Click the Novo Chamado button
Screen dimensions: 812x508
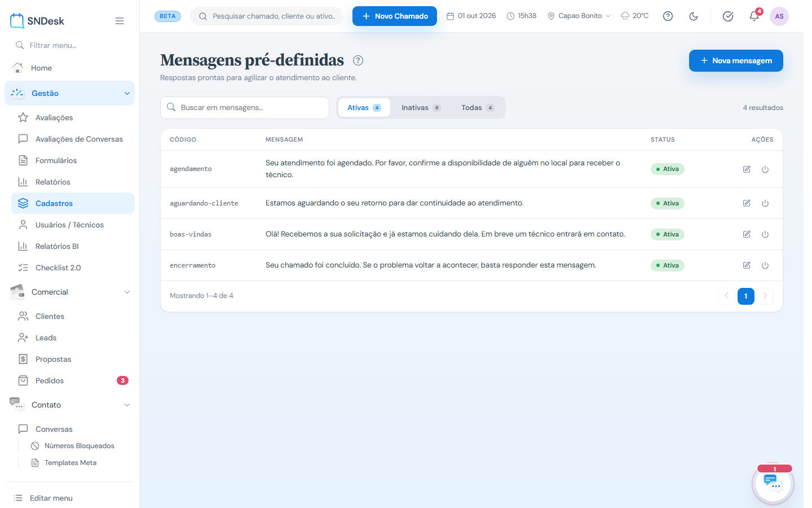[395, 16]
